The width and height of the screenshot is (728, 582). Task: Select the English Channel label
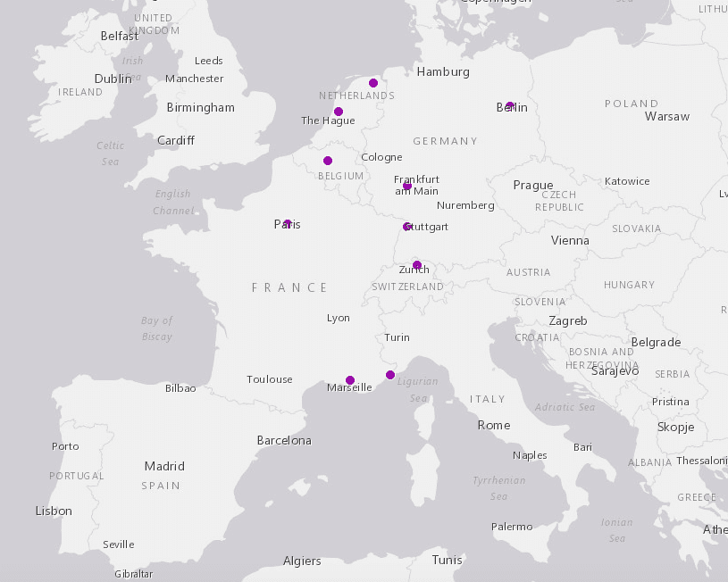tap(172, 202)
